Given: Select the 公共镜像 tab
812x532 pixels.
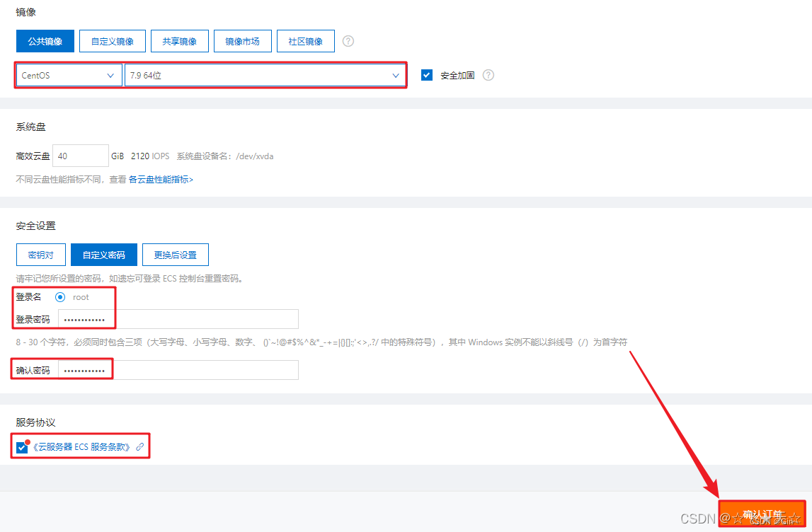Looking at the screenshot, I should (x=45, y=42).
